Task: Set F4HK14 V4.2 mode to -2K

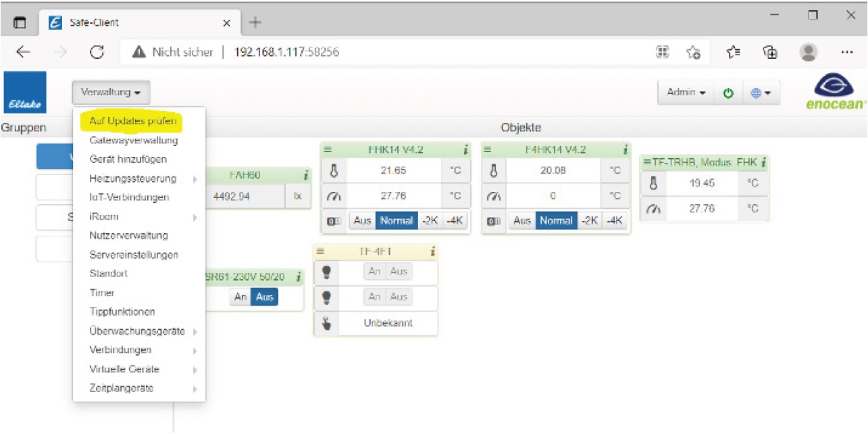Action: pyautogui.click(x=590, y=221)
